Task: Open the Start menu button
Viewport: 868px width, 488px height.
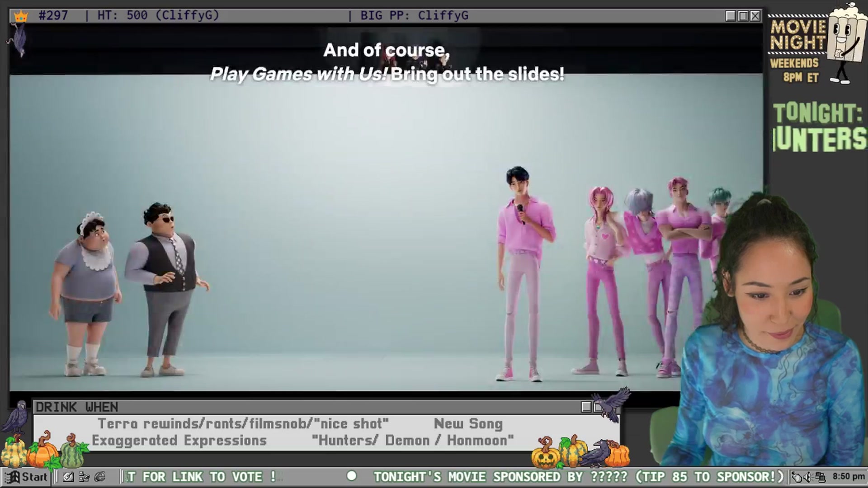Action: coord(26,477)
